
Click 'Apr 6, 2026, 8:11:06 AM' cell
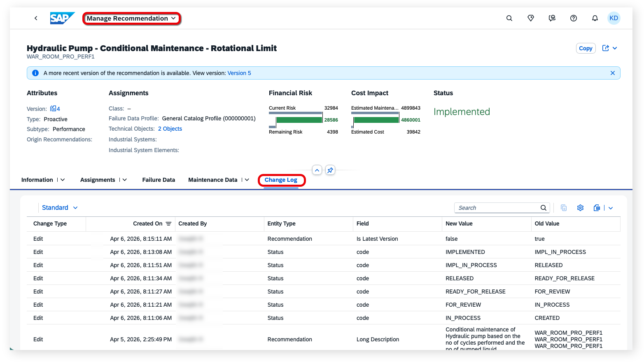click(141, 318)
